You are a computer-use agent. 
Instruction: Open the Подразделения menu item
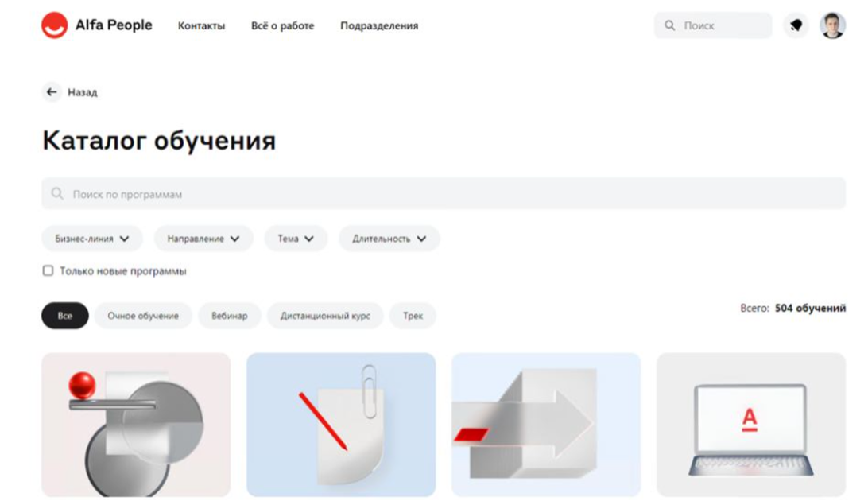[x=379, y=26]
